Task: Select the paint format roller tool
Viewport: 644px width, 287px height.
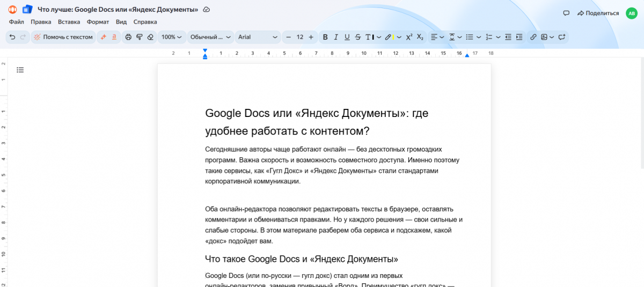Action: coord(139,37)
